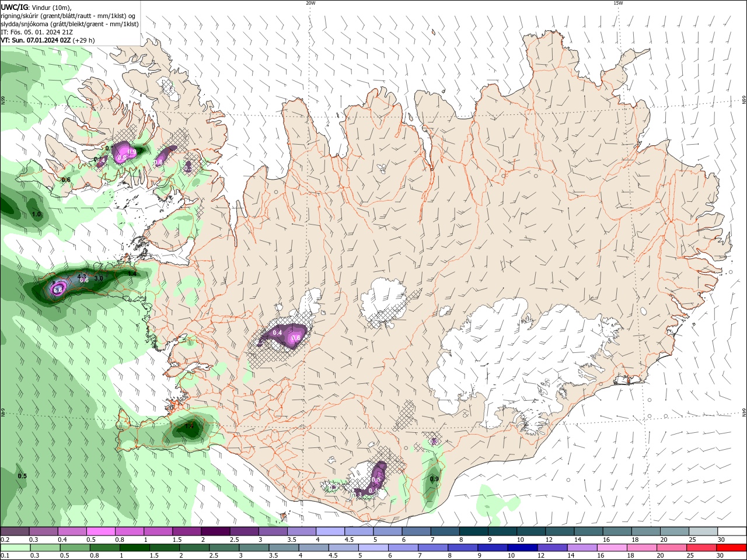Click the 1.0 precipitation value off the west coast
The image size is (747, 560).
[36, 215]
